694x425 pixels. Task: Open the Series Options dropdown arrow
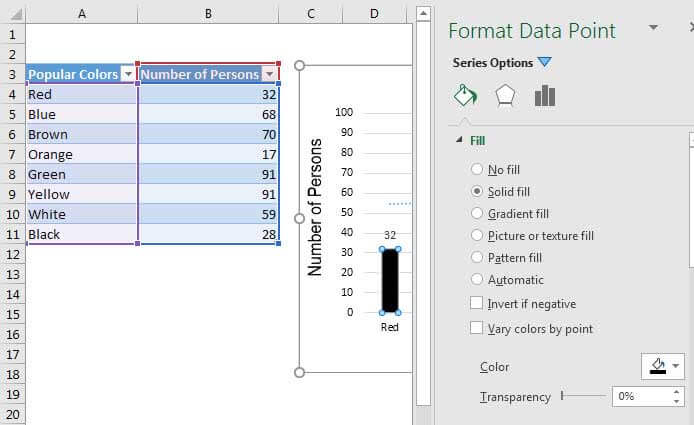tap(544, 62)
